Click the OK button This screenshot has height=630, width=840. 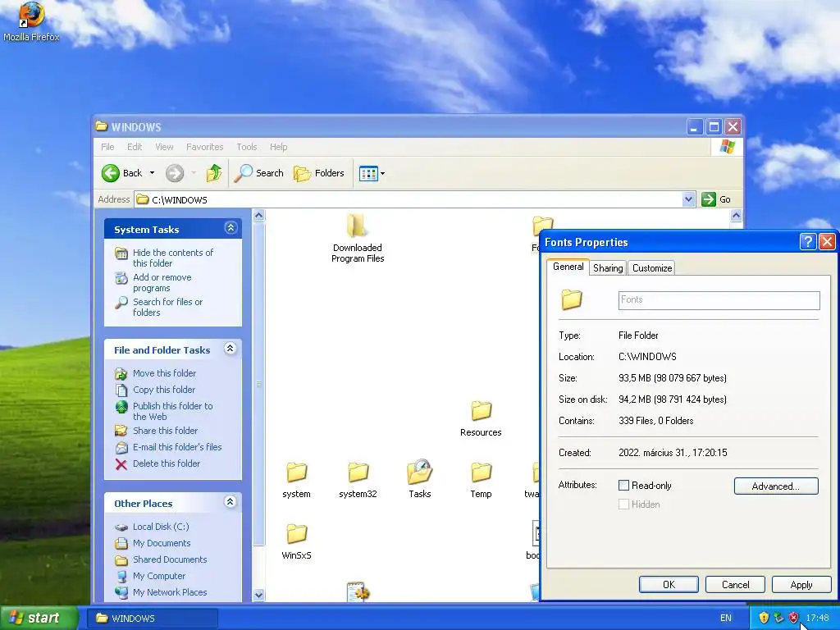(x=669, y=584)
